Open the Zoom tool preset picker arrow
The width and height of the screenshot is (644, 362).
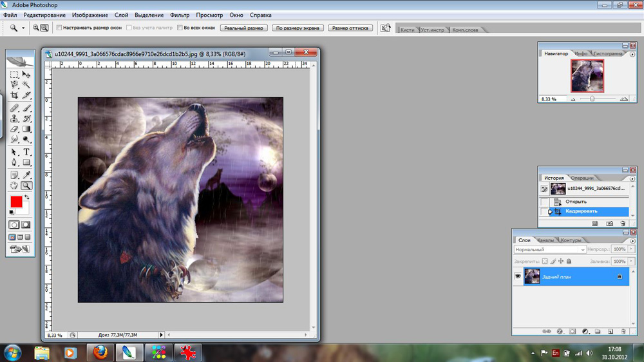pyautogui.click(x=23, y=28)
